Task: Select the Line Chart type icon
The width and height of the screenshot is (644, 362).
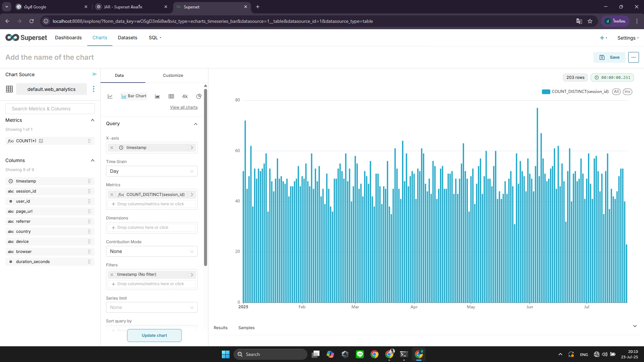Action: pyautogui.click(x=110, y=96)
